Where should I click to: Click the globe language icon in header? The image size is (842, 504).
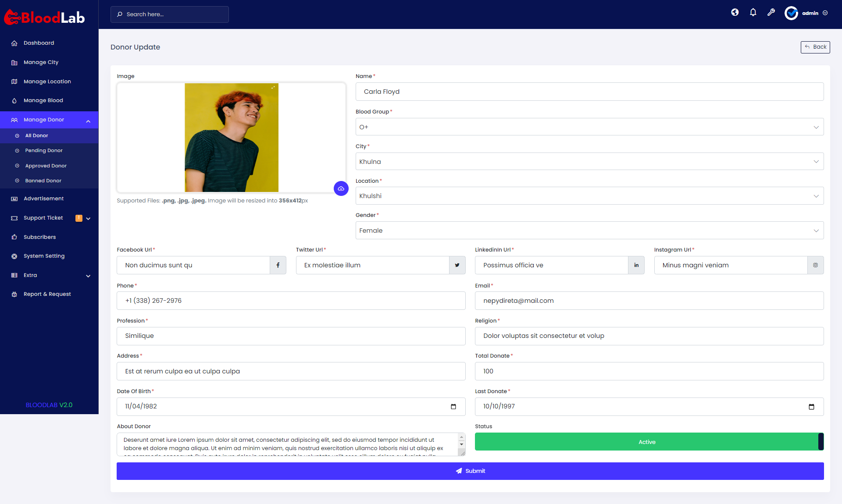click(x=735, y=12)
